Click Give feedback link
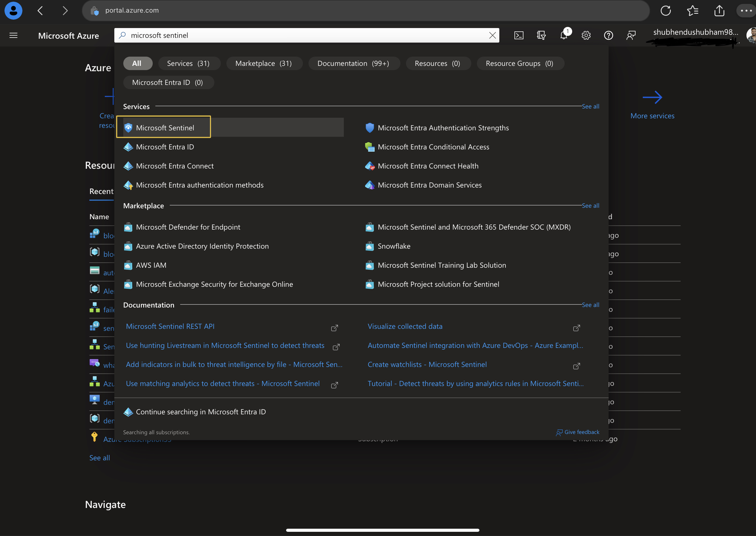Viewport: 756px width, 536px height. point(578,432)
